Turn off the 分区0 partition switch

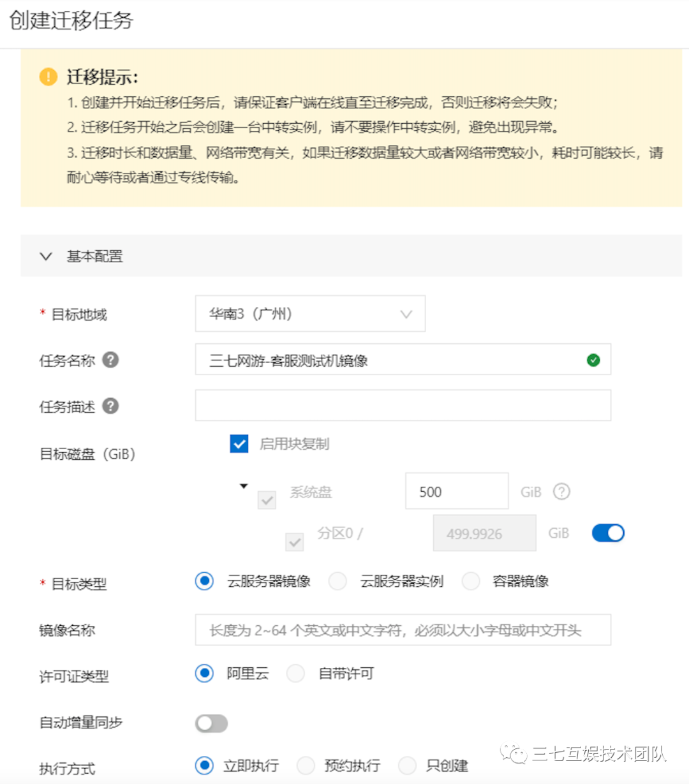pos(608,533)
